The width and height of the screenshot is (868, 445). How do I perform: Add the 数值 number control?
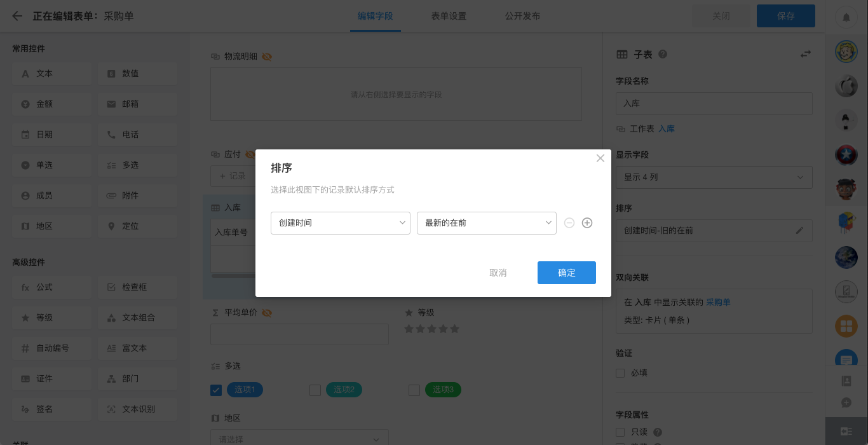137,74
